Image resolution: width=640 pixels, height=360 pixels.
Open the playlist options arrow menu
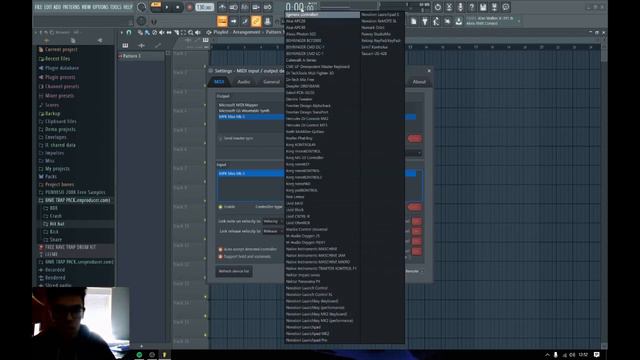[122, 32]
